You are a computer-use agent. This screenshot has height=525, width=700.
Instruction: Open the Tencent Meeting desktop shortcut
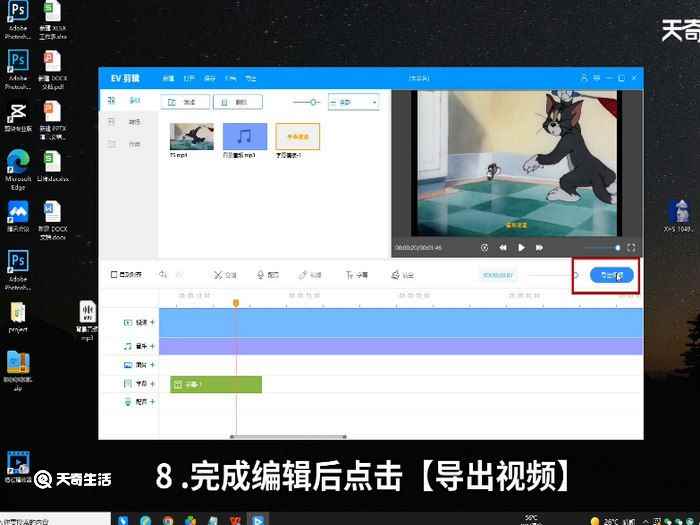click(18, 216)
